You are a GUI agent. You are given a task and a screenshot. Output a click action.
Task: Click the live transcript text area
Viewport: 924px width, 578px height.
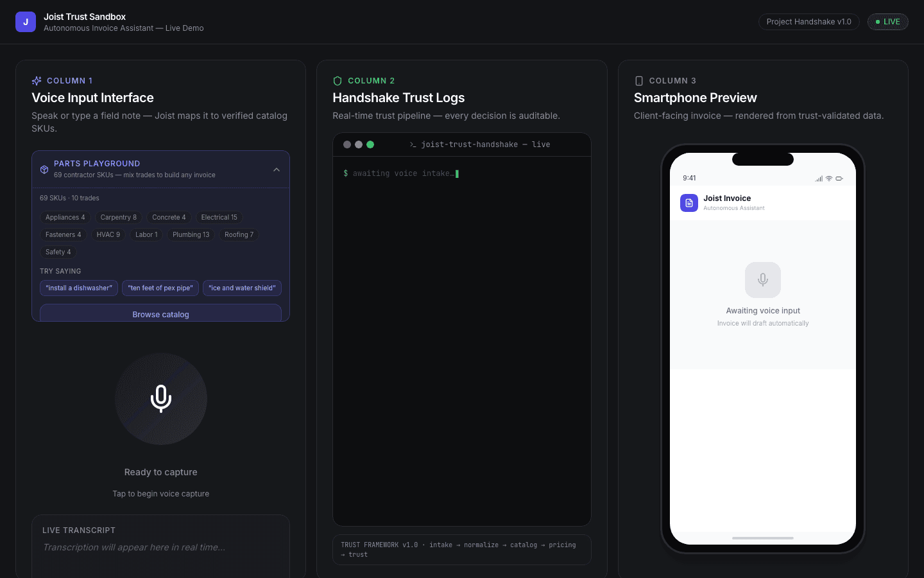pos(160,547)
